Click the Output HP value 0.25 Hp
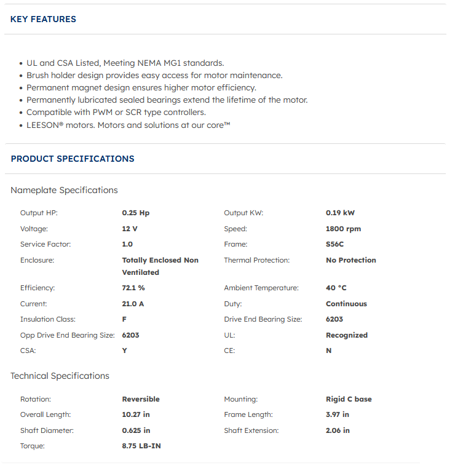This screenshot has width=455, height=476. pos(136,213)
